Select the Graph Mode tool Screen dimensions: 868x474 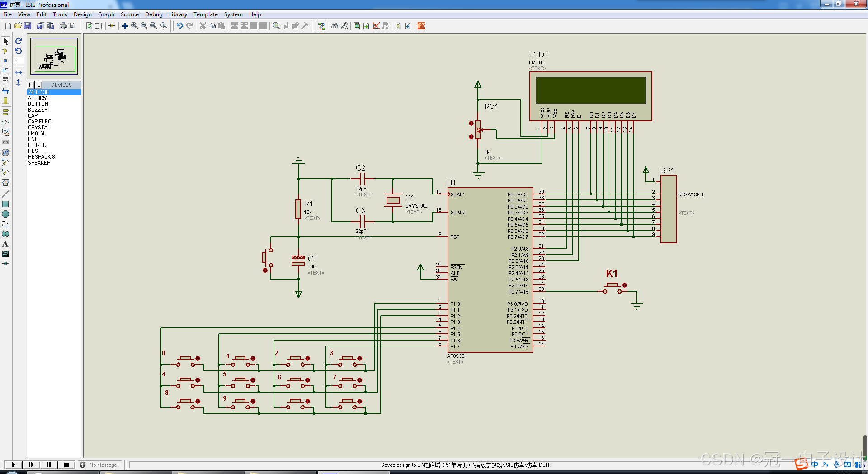click(x=5, y=133)
